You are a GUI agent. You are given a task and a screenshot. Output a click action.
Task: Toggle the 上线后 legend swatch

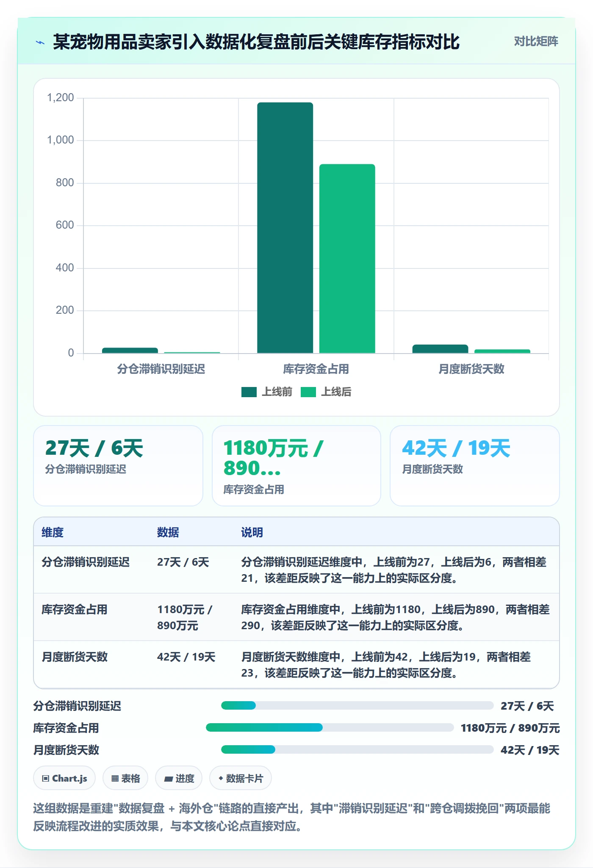coord(308,392)
